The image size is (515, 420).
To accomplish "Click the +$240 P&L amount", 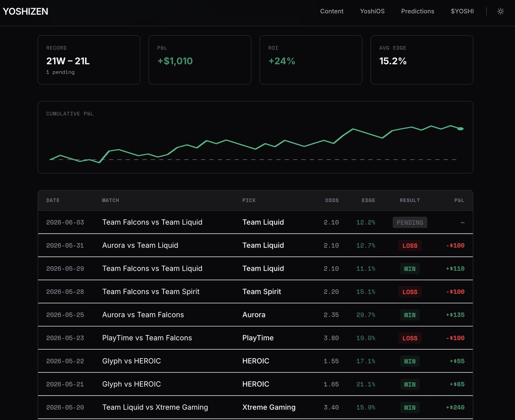I will click(455, 408).
